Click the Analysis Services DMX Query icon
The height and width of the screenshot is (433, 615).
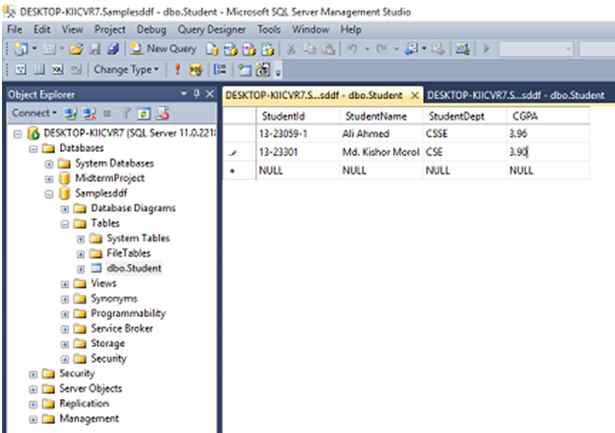click(249, 49)
